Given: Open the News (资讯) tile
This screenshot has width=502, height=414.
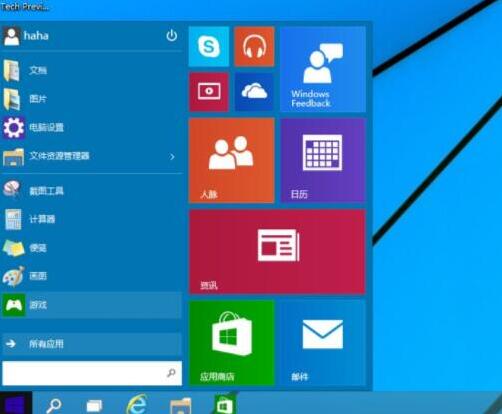Looking at the screenshot, I should click(277, 252).
